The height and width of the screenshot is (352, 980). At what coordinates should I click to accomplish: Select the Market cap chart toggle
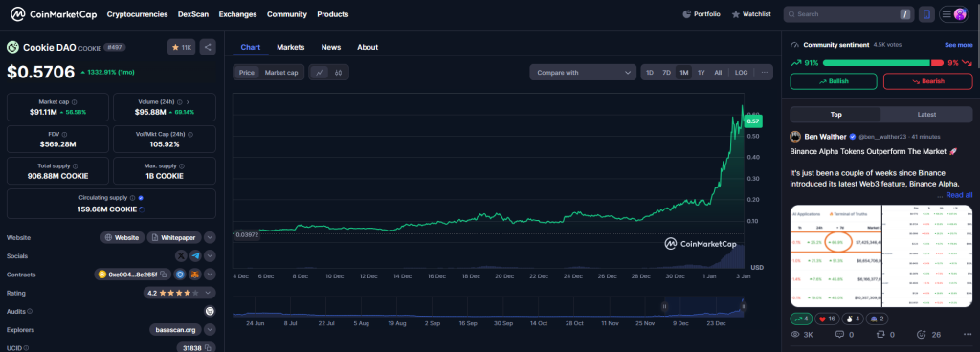point(281,73)
